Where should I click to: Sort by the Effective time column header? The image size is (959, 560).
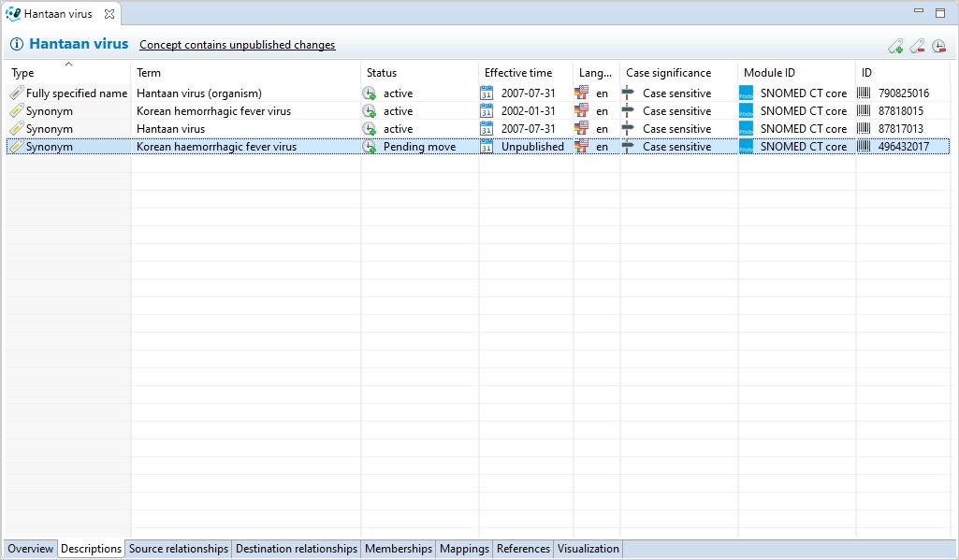[x=518, y=73]
